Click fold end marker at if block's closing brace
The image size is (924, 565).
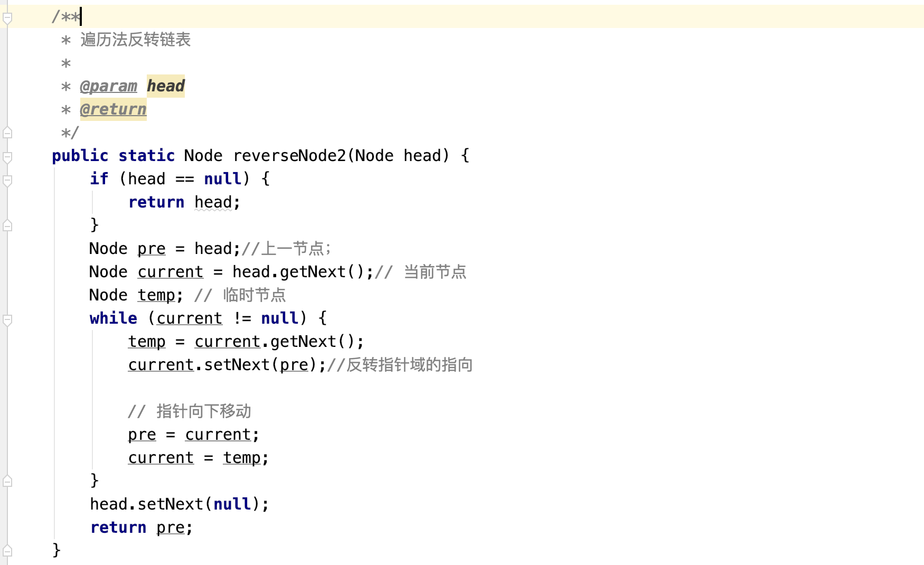(x=7, y=225)
